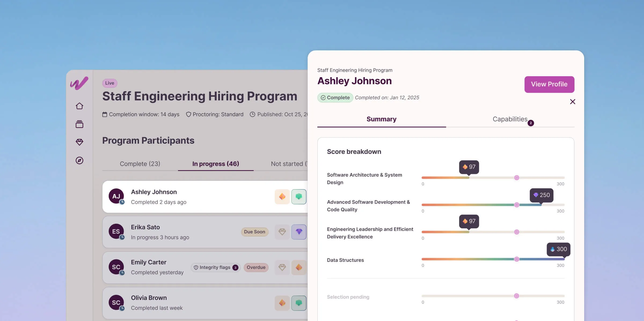This screenshot has width=644, height=321.
Task: Click Ashley Johnson's orange gem badge
Action: tap(282, 197)
